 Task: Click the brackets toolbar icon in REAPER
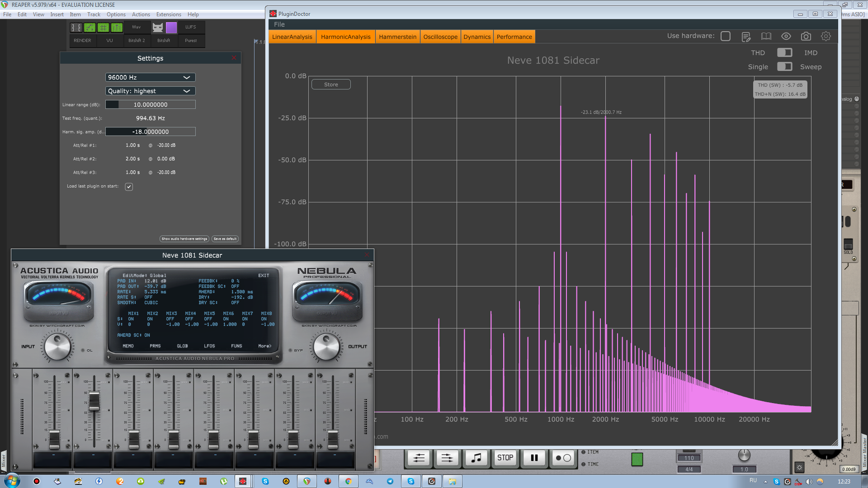76,28
